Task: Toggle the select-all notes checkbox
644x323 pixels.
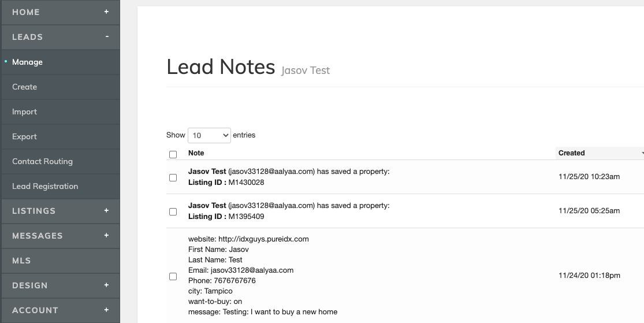Action: [x=173, y=154]
